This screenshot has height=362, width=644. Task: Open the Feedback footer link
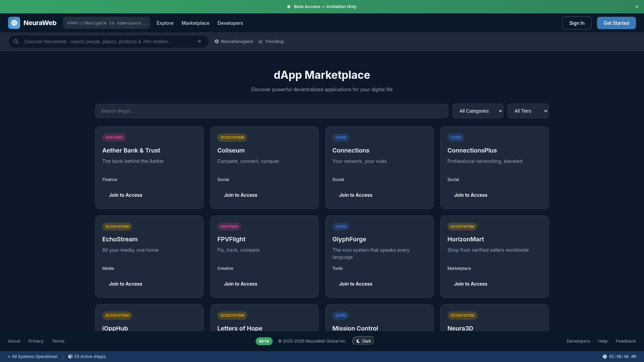626,341
